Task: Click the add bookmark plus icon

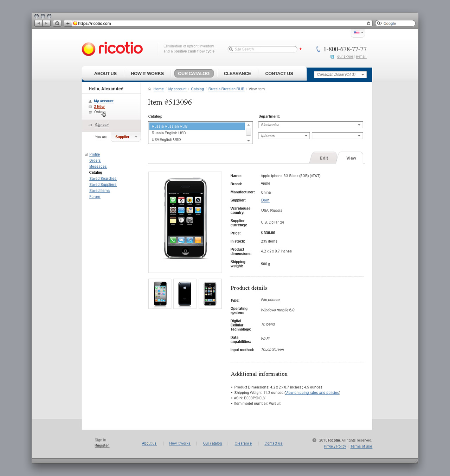Action: (68, 23)
